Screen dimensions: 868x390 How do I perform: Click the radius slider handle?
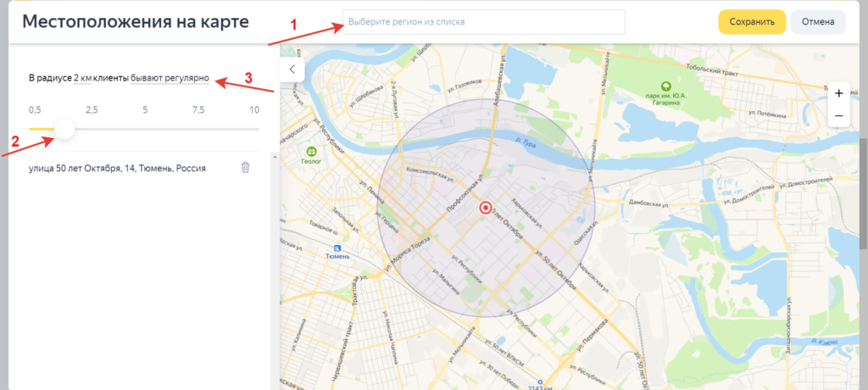[64, 129]
